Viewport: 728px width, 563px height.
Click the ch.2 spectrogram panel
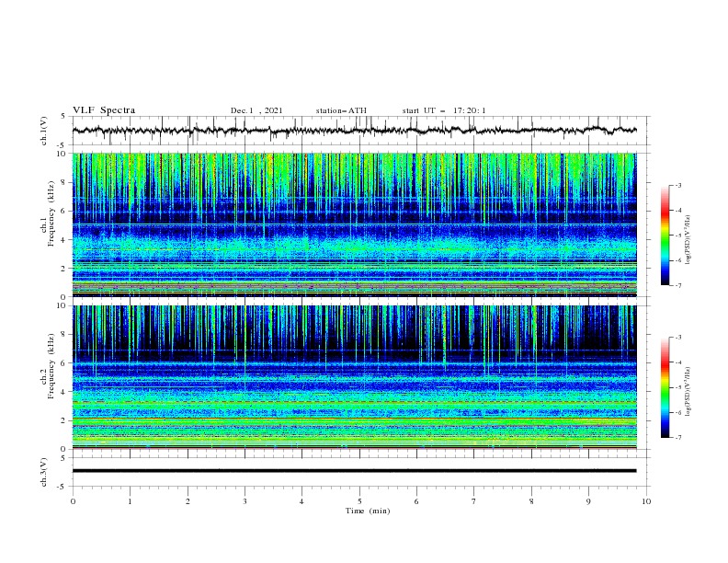click(354, 377)
